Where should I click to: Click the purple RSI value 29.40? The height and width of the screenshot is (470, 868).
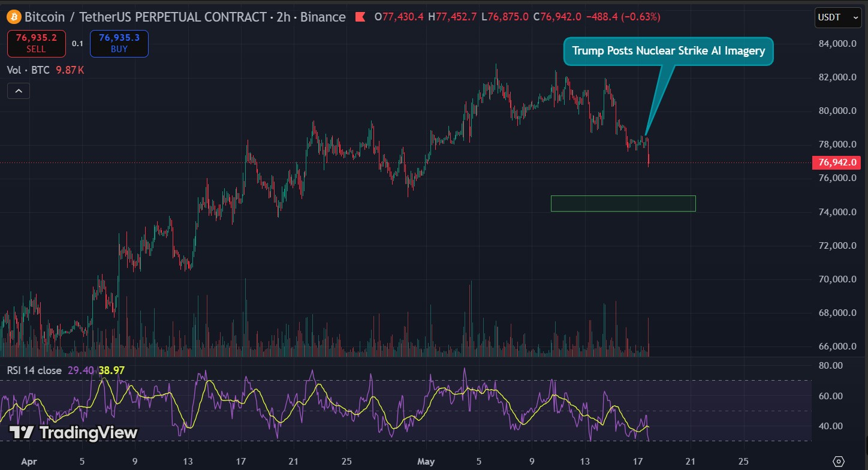tap(80, 370)
